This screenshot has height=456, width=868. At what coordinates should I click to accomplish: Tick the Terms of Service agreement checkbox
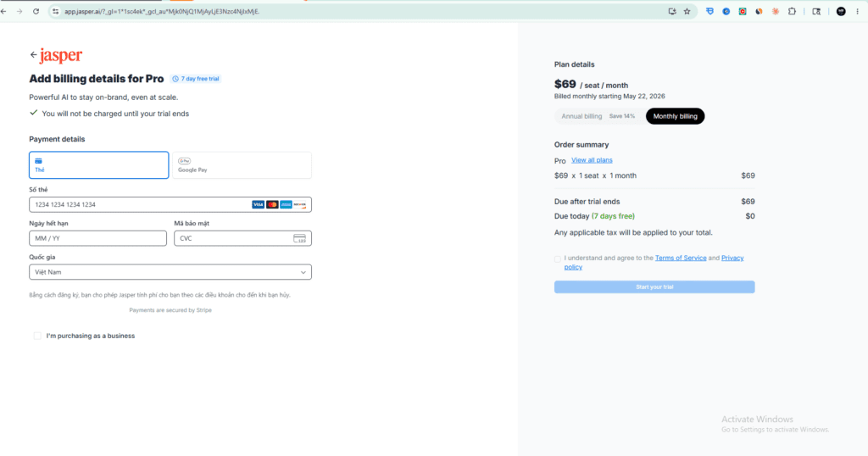(558, 259)
